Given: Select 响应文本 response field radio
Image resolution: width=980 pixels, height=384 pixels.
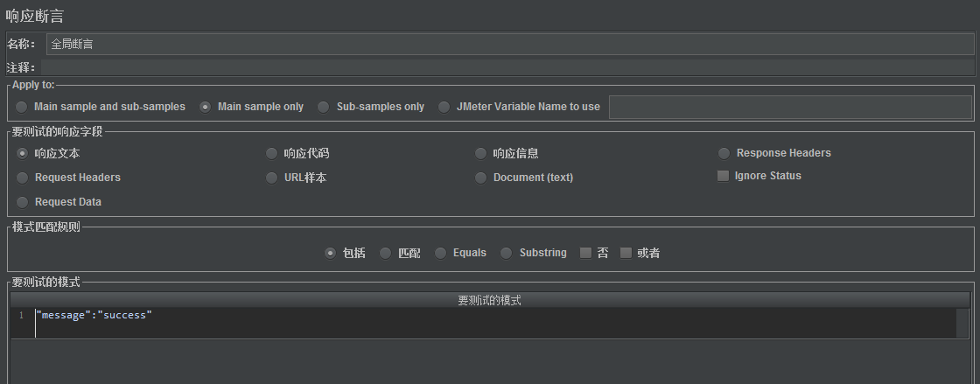Looking at the screenshot, I should point(23,153).
